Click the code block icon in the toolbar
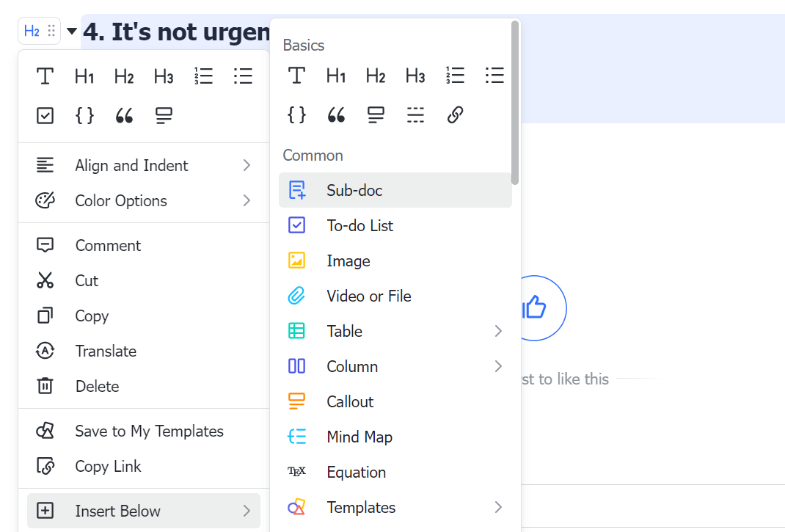The image size is (785, 532). pos(84,115)
